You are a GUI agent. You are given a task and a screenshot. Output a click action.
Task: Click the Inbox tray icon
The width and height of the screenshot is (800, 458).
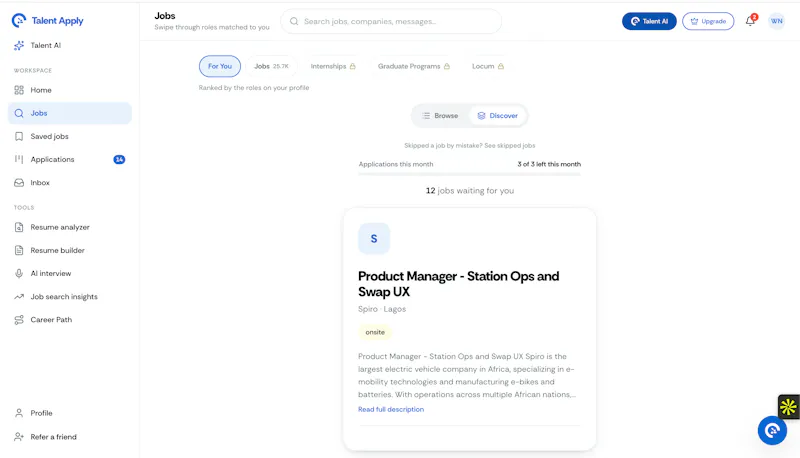pyautogui.click(x=19, y=183)
